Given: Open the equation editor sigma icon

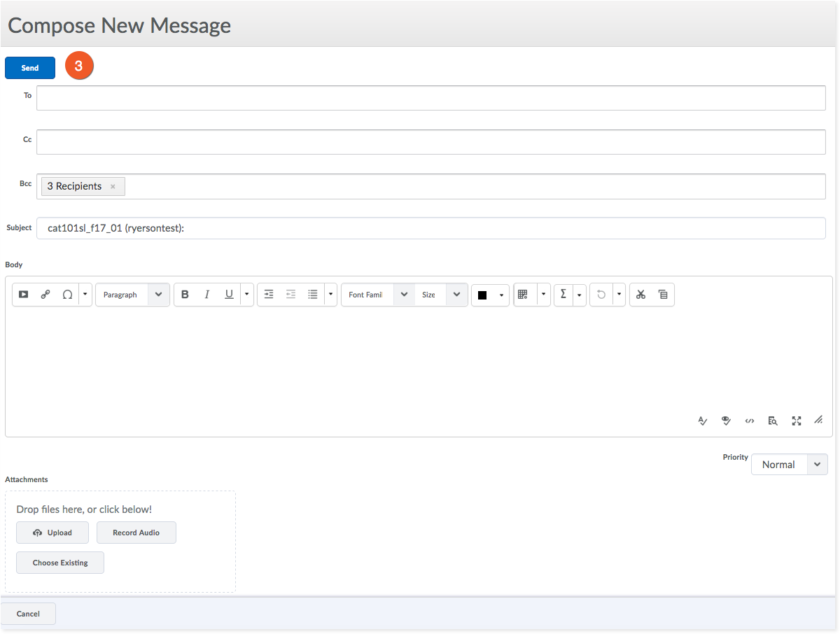Looking at the screenshot, I should tap(563, 295).
